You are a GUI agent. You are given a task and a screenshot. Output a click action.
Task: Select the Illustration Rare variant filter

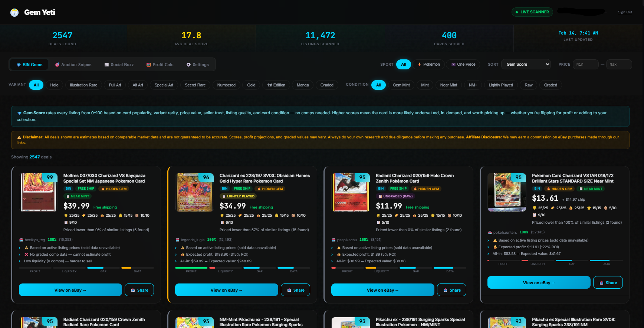point(83,85)
